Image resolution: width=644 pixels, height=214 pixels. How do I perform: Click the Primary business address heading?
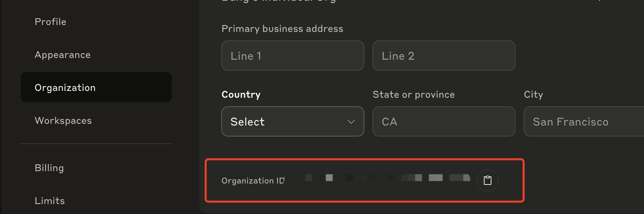[x=282, y=29]
